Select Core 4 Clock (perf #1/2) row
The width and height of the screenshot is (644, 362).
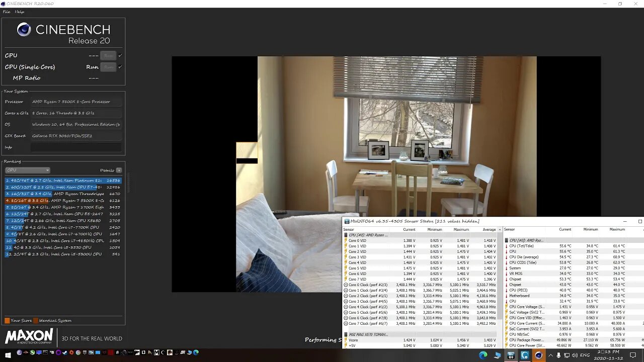coord(420,307)
